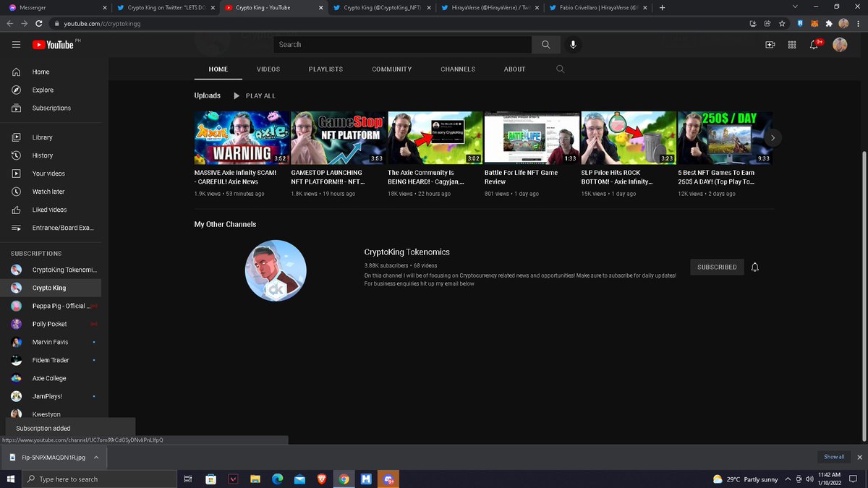The image size is (868, 488).
Task: Open 5 Best NFT Games video title
Action: point(717,177)
